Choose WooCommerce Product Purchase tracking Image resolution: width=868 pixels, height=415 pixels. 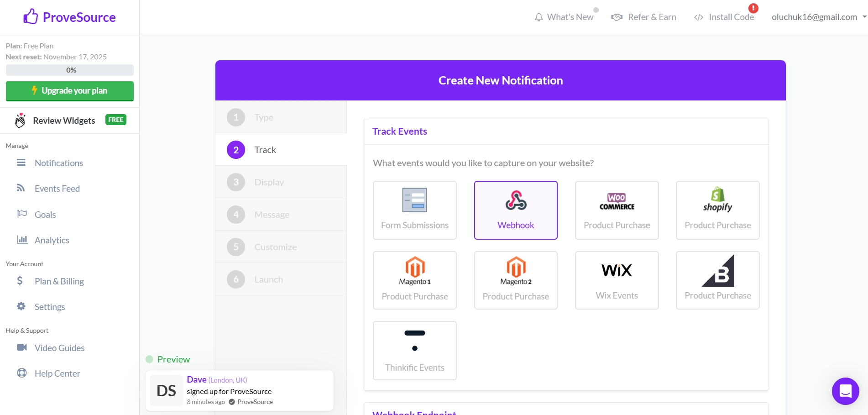617,210
